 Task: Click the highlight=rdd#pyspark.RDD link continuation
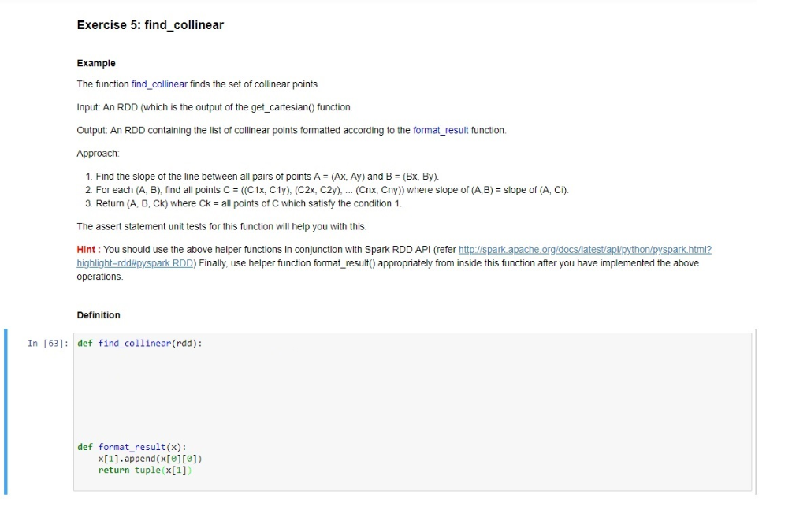pyautogui.click(x=135, y=263)
